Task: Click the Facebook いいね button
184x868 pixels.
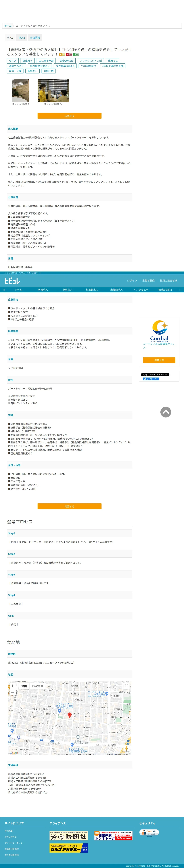Action: [151, 379]
